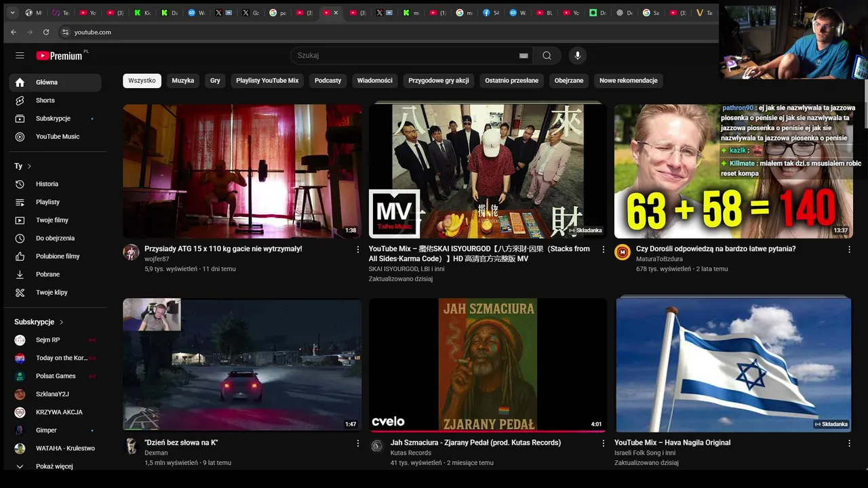Open wojfer87 channel avatar
The width and height of the screenshot is (868, 488).
pos(131,253)
